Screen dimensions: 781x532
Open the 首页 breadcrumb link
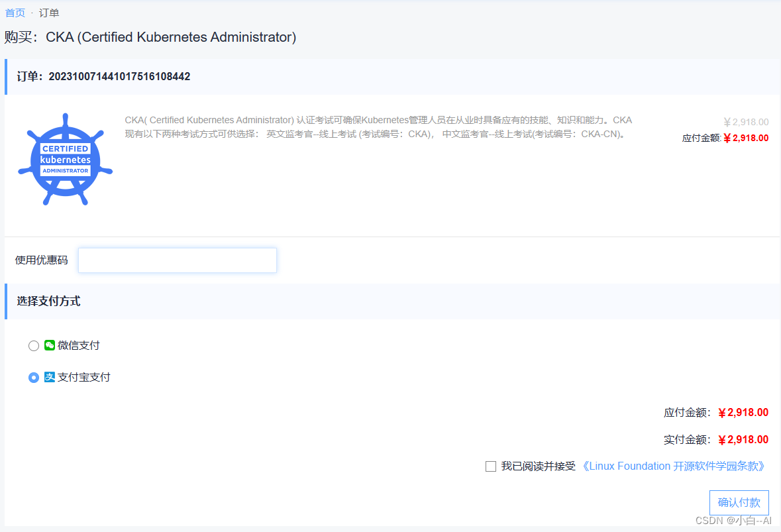click(15, 13)
